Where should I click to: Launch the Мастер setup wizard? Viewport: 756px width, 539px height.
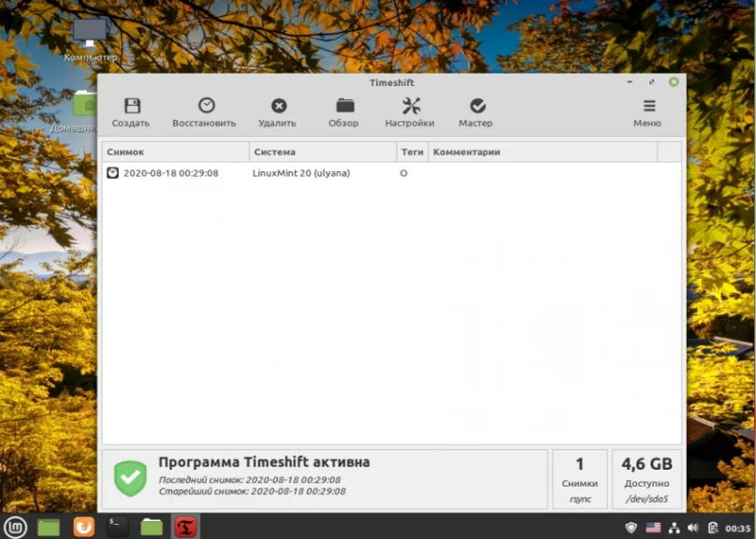click(x=476, y=112)
